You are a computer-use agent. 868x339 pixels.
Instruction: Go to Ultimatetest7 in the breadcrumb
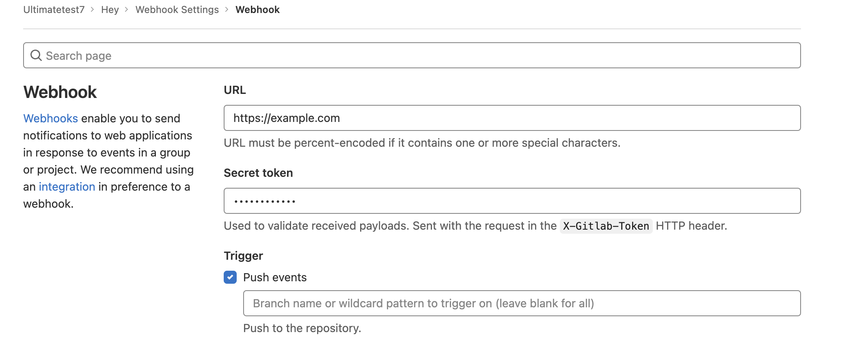[54, 9]
